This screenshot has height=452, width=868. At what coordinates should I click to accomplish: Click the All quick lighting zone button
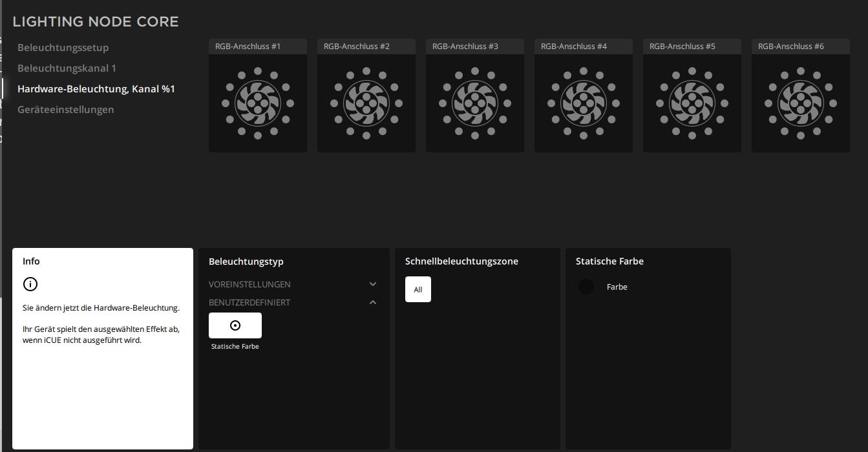point(418,289)
